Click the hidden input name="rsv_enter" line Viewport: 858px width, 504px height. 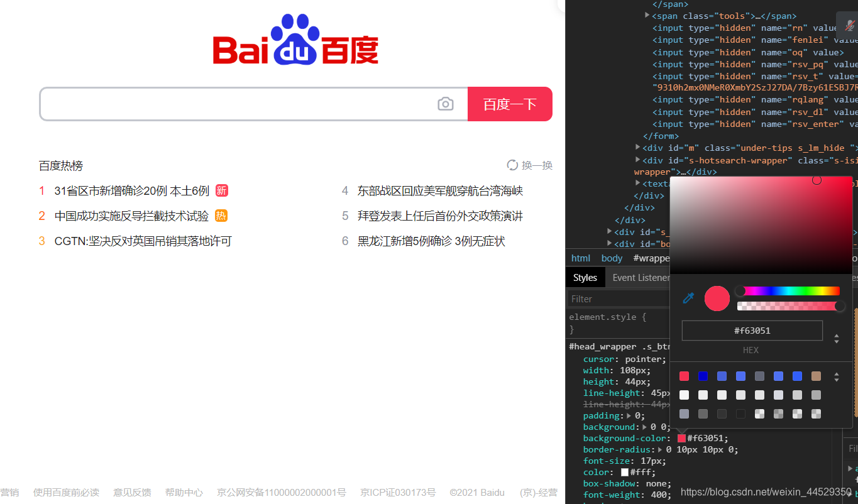[x=755, y=124]
